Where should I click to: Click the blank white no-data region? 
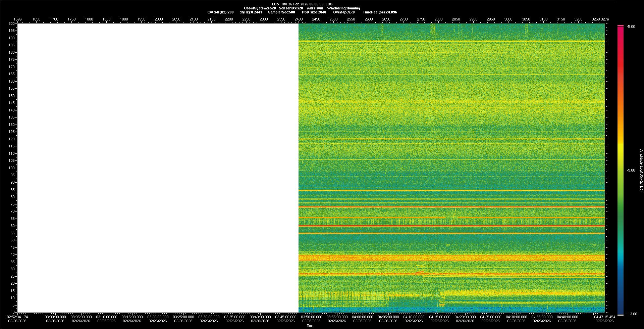[158, 168]
